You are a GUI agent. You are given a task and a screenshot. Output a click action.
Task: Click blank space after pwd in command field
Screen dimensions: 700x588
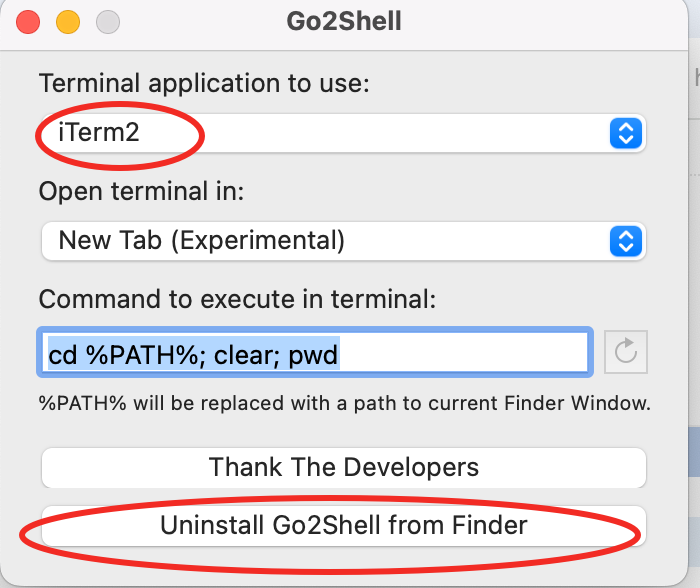pyautogui.click(x=460, y=353)
